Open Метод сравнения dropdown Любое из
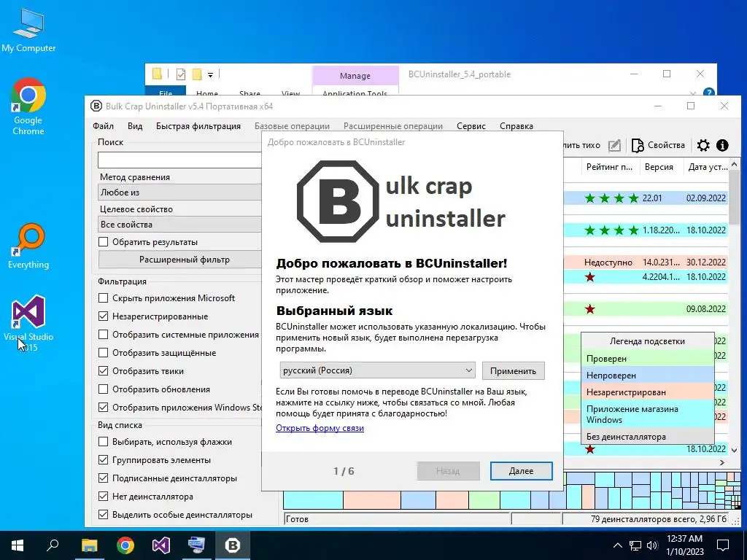This screenshot has height=560, width=747. point(179,192)
